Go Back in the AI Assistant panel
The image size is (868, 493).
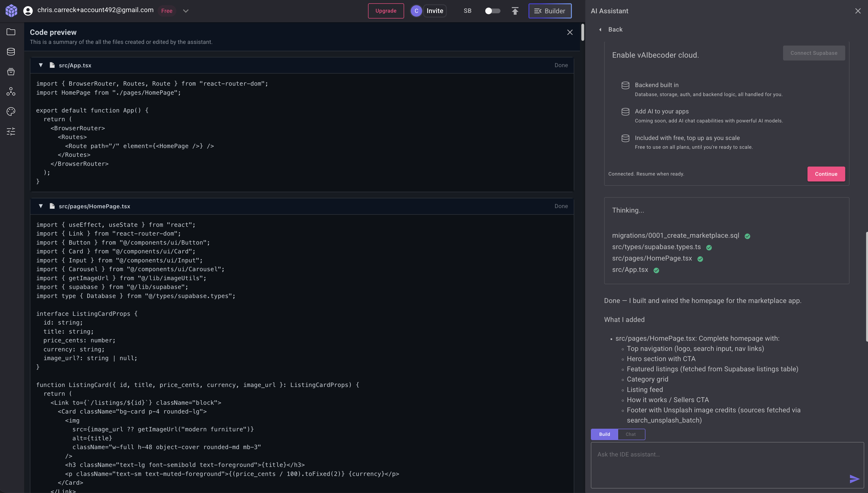(611, 29)
